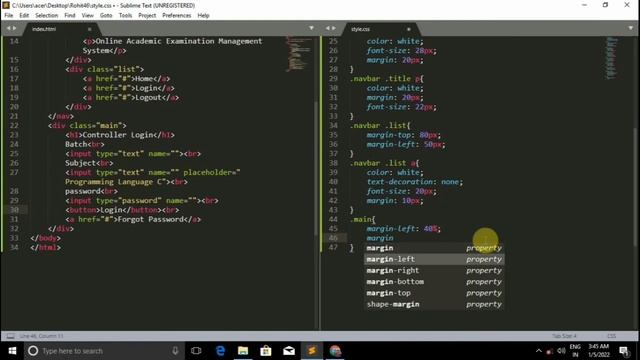This screenshot has width=640, height=360.
Task: Open Windows Start menu
Action: click(12, 351)
